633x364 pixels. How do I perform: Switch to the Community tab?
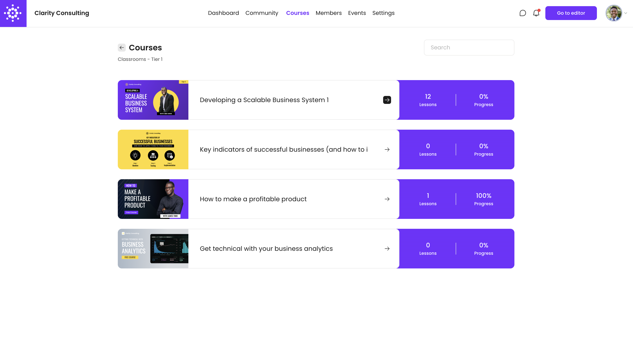[262, 13]
